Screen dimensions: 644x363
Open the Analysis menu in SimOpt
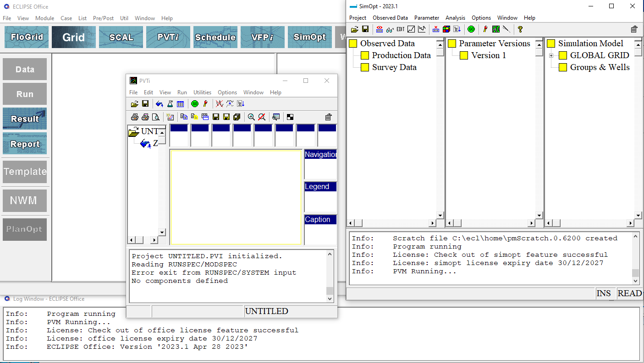tap(455, 18)
